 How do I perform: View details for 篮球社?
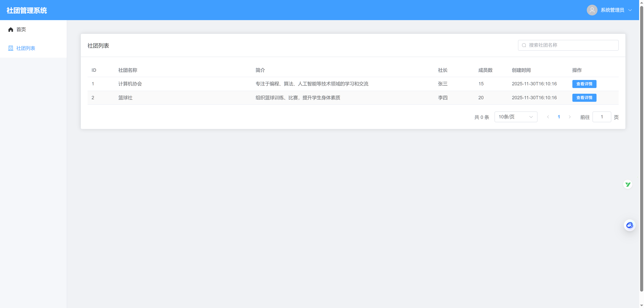click(x=584, y=98)
